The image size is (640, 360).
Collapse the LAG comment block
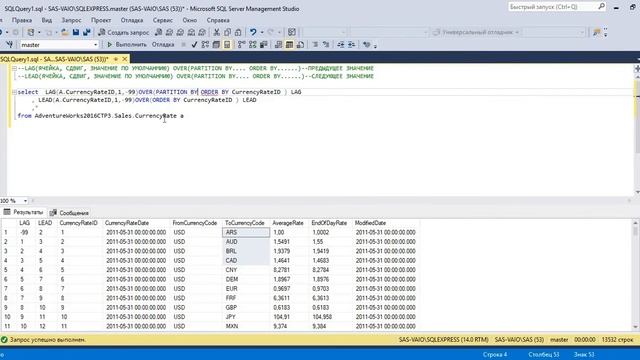tap(14, 69)
